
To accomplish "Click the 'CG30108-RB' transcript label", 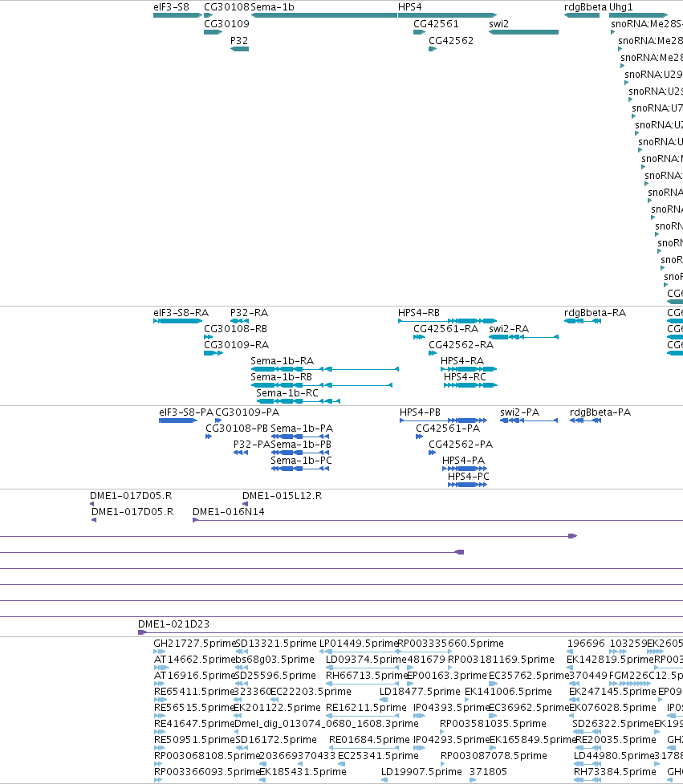I will pos(235,328).
